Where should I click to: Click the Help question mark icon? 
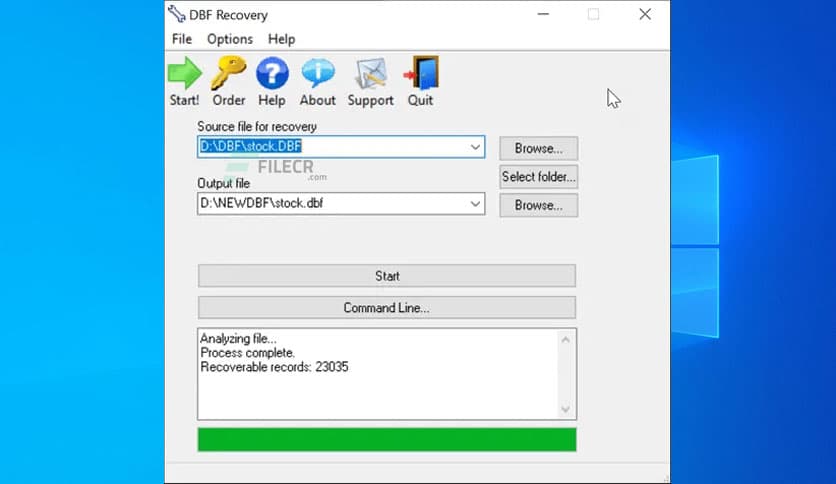point(272,73)
